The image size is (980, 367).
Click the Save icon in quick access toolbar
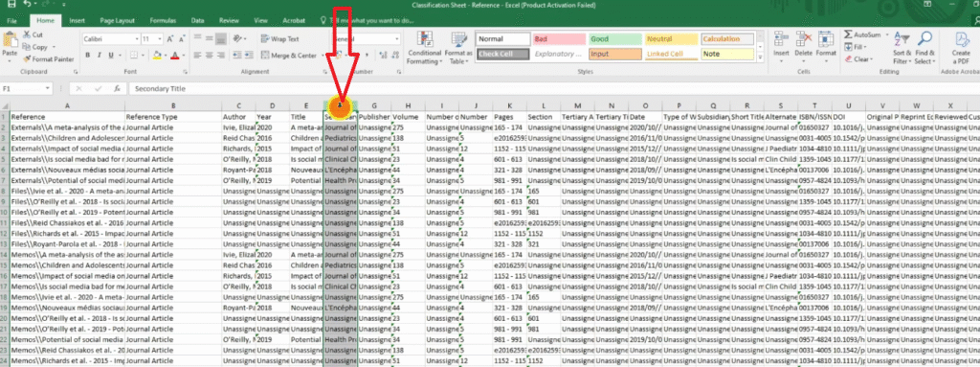pyautogui.click(x=11, y=5)
